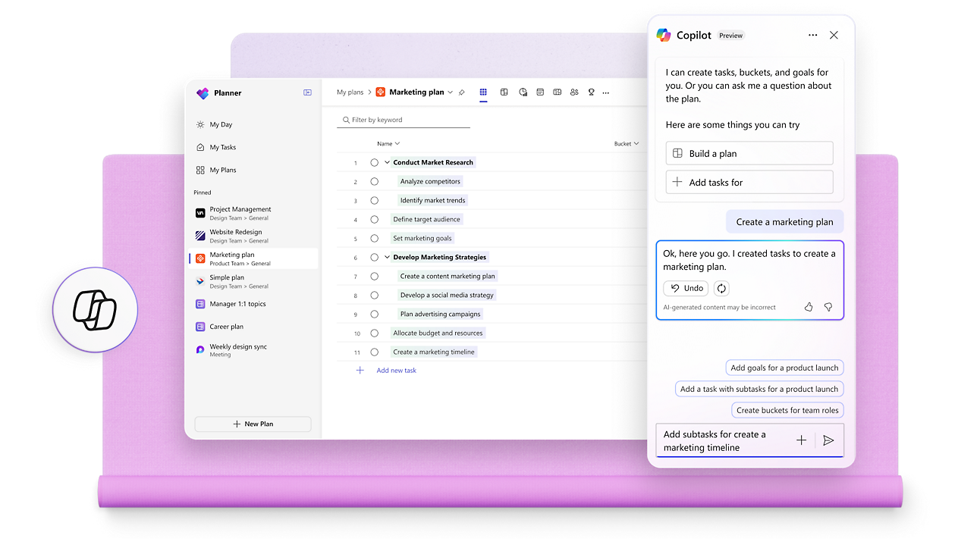
Task: Click the Project Management plan icon
Action: click(x=200, y=213)
